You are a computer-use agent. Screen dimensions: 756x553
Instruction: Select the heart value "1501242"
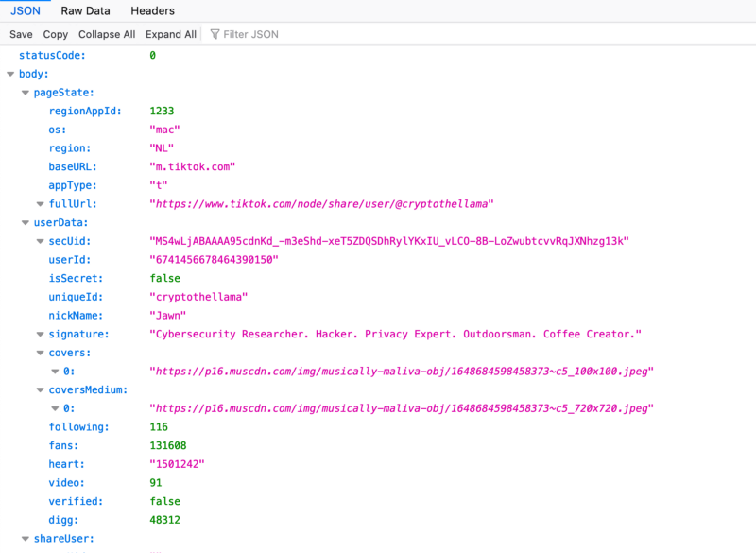[x=177, y=464]
